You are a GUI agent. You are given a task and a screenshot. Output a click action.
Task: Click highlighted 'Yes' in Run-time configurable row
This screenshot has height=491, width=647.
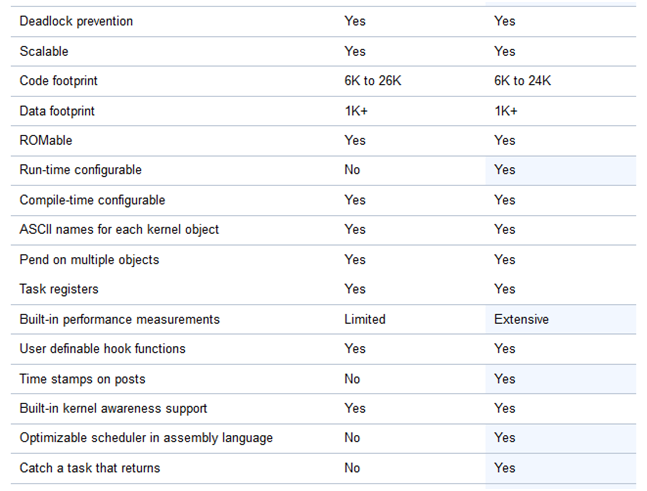pyautogui.click(x=505, y=170)
